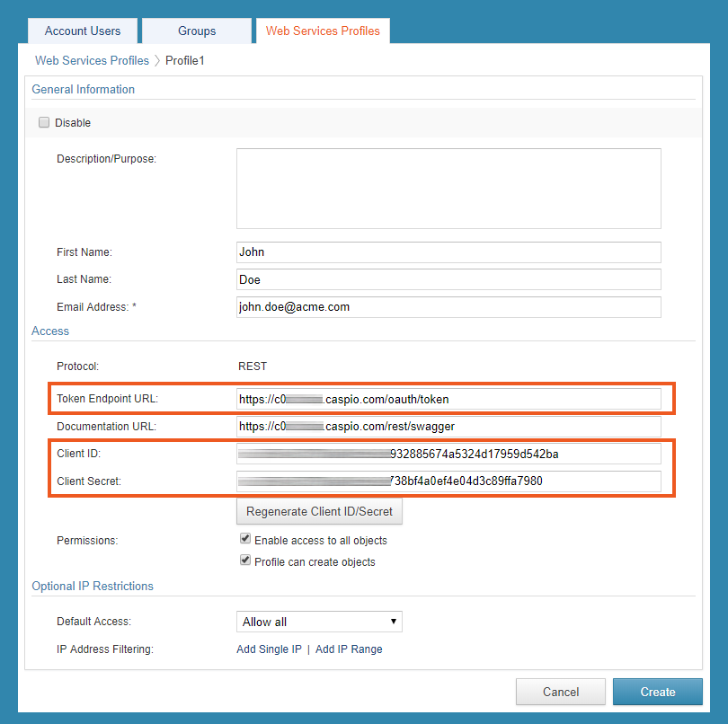Uncheck Profile can create objects

point(244,560)
